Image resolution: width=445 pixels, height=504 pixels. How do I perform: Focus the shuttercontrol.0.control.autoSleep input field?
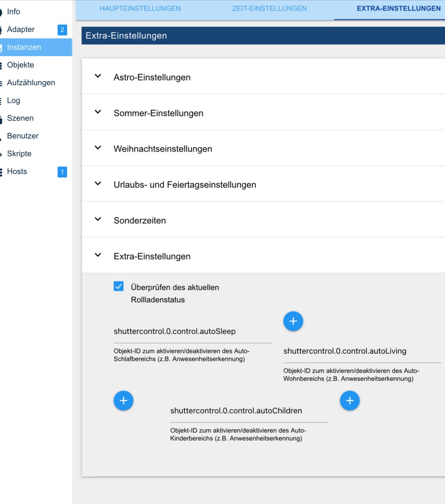coord(193,332)
